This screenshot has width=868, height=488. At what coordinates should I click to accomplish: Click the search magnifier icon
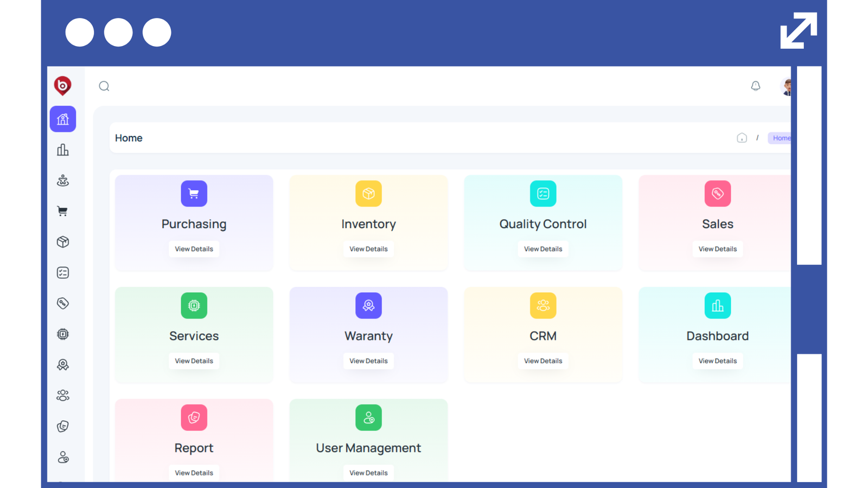tap(104, 86)
